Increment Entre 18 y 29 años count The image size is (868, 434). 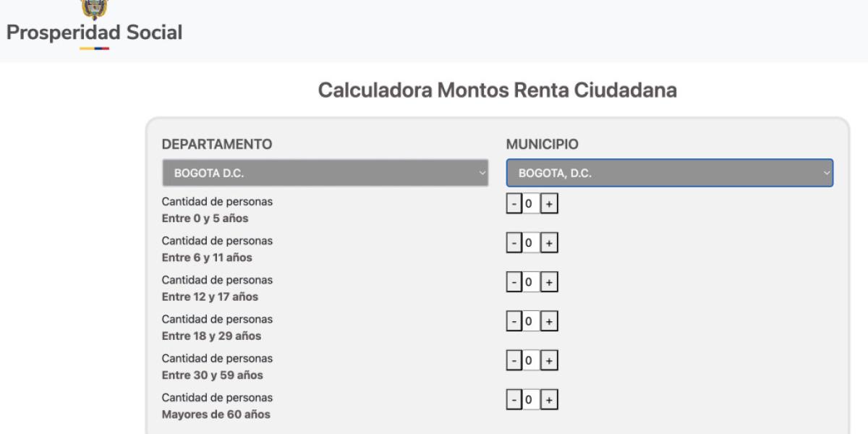(549, 322)
